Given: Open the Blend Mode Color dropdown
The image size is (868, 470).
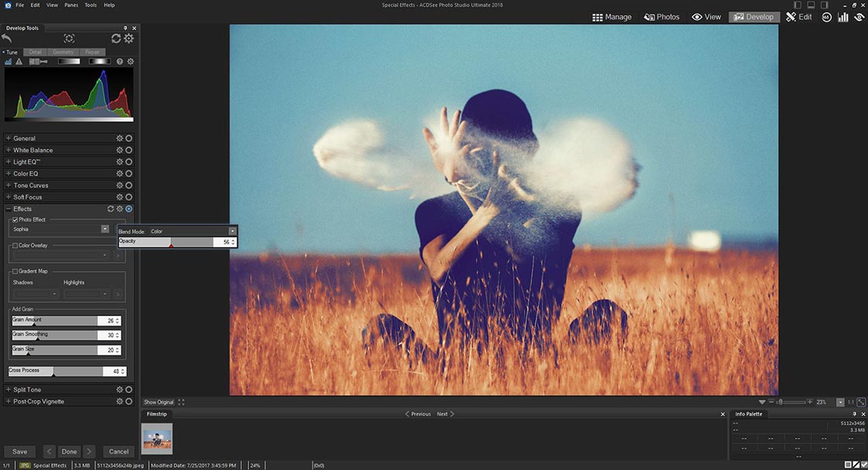Looking at the screenshot, I should tap(232, 231).
